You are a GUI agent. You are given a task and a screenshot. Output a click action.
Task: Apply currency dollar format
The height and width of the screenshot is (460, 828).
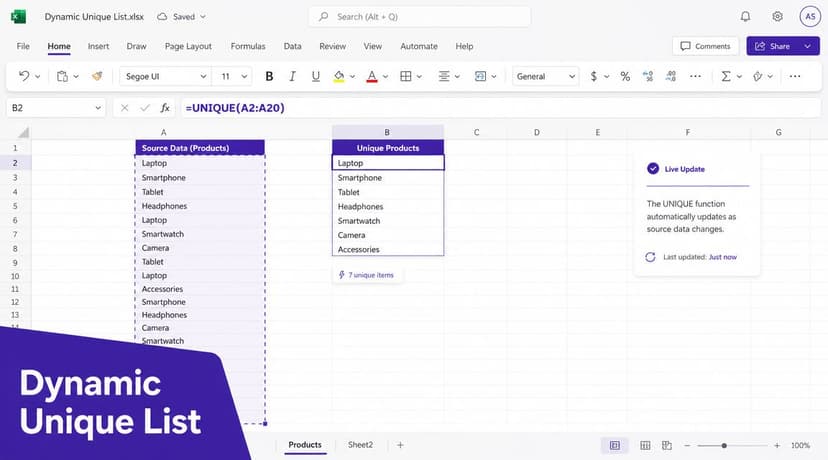point(594,76)
